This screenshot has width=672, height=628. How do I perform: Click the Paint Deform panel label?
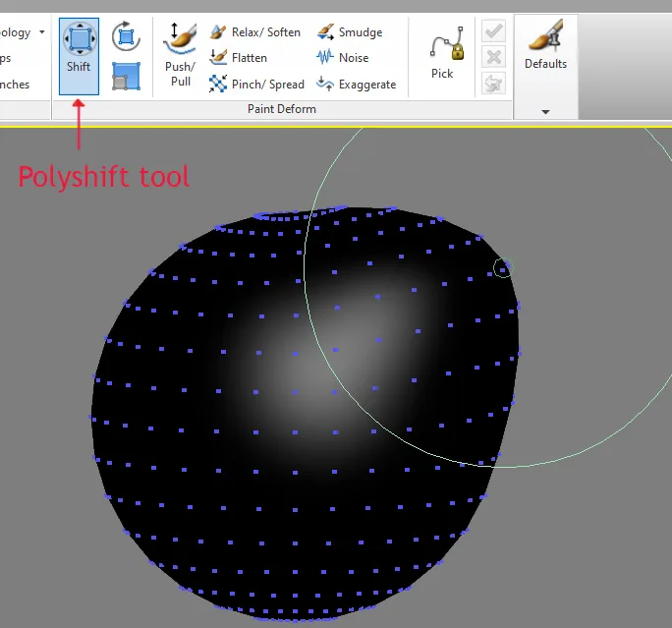pos(282,109)
